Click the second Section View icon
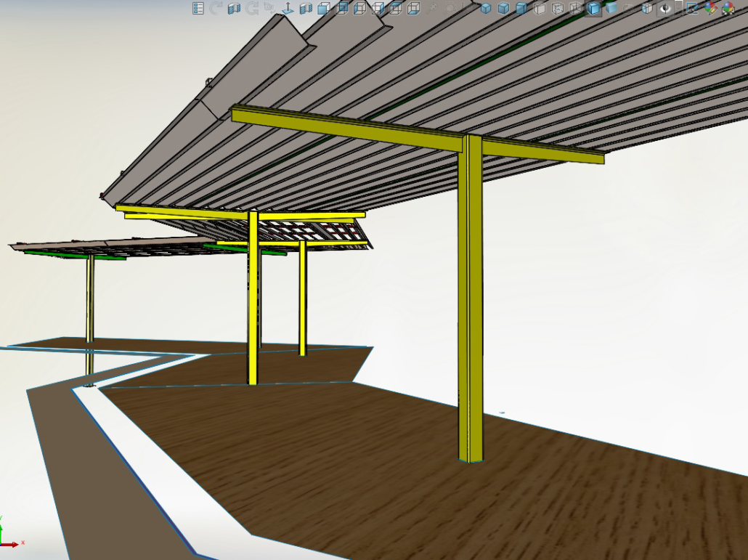Screen dimensions: 748x560 tap(306, 8)
